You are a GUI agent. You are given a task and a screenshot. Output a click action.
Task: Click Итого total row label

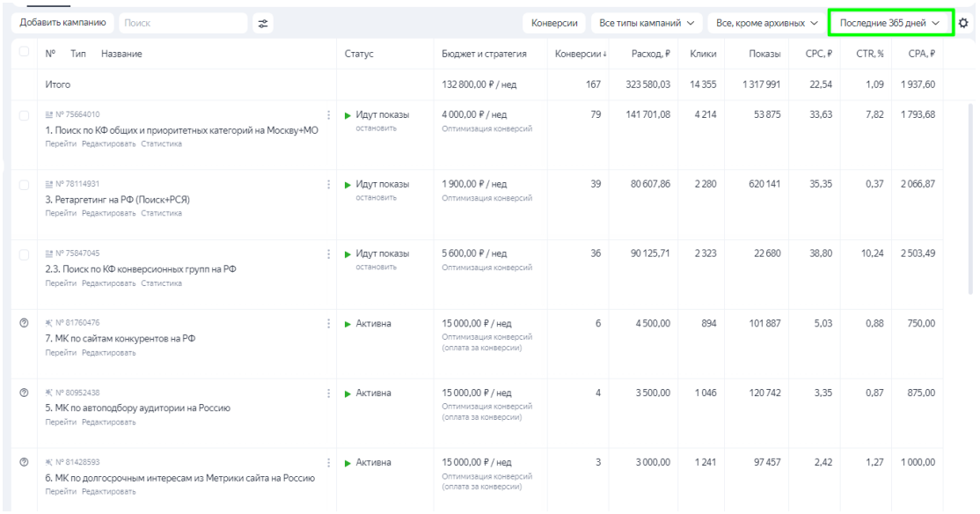point(57,84)
